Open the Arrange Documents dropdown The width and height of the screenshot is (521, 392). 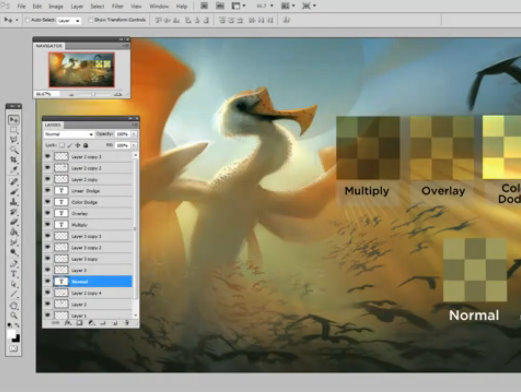coord(288,6)
